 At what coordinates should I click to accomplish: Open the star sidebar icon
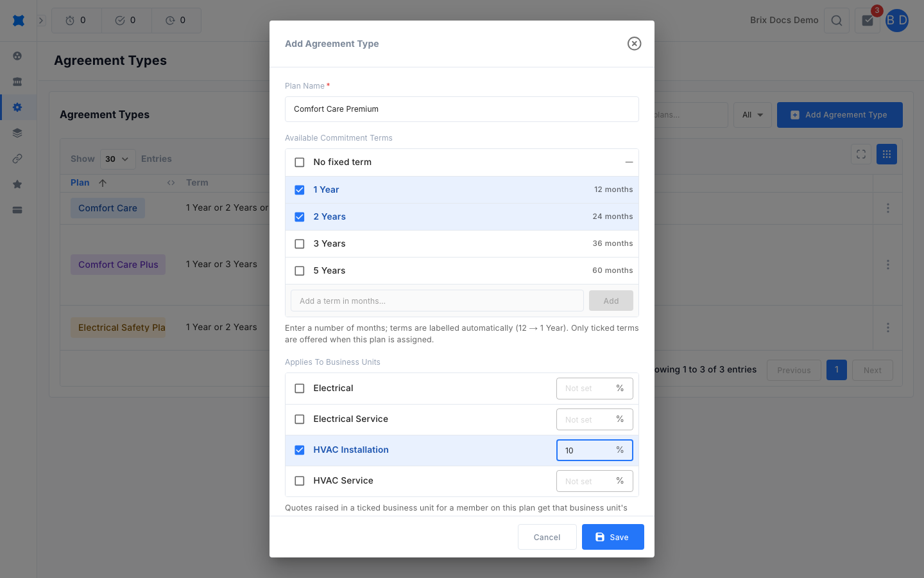(17, 184)
